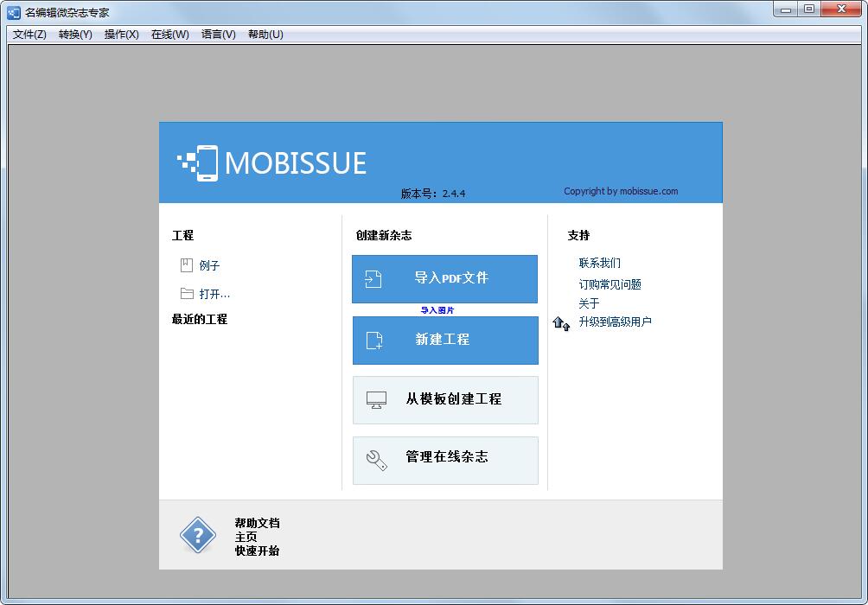Image resolution: width=868 pixels, height=605 pixels.
Task: Open the 语言(V) menu
Action: tap(217, 35)
